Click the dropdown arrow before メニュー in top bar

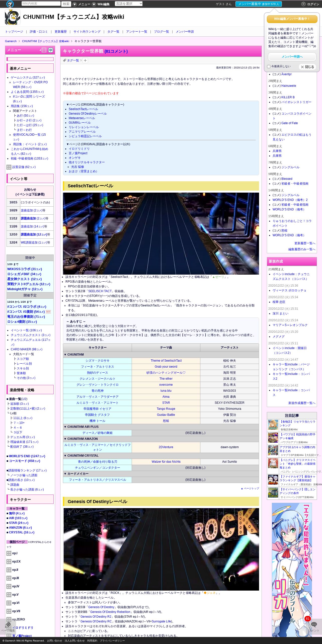point(74,4)
